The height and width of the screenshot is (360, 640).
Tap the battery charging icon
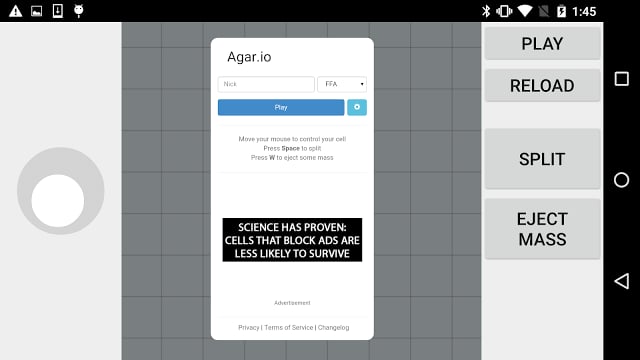561,11
